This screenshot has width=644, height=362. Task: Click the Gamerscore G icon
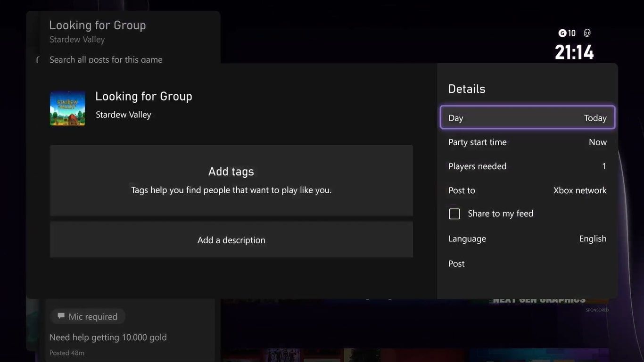point(562,33)
